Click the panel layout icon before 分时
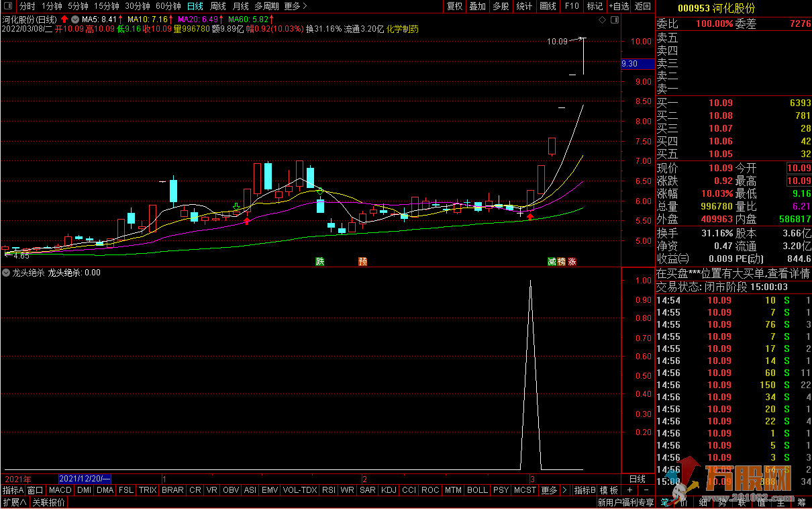 8,6
